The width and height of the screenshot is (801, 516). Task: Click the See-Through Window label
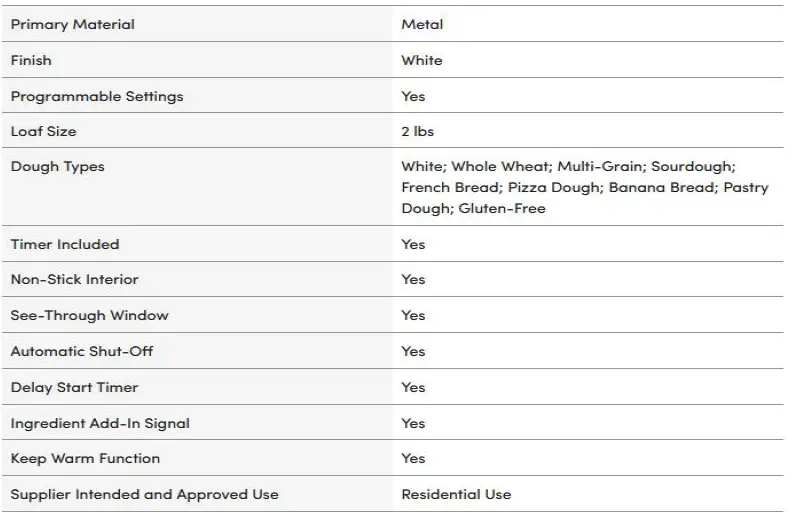click(x=90, y=315)
